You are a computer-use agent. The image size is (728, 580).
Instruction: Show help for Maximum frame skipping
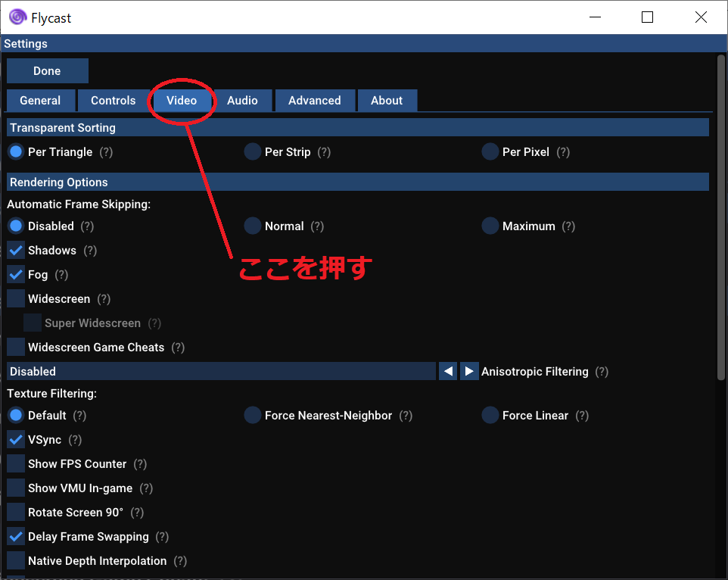tap(568, 226)
